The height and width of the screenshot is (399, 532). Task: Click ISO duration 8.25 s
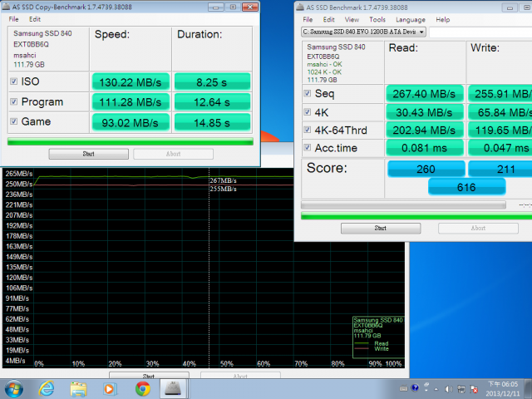(212, 82)
